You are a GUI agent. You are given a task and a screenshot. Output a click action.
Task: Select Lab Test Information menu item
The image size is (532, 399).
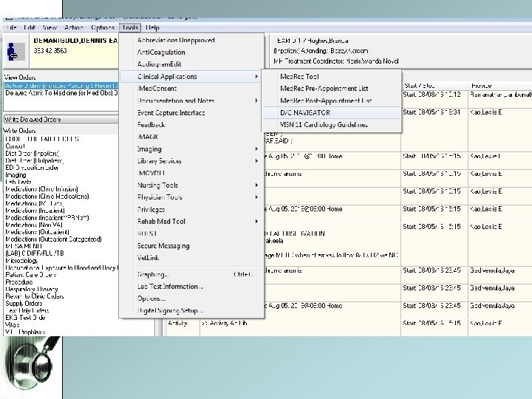click(191, 287)
